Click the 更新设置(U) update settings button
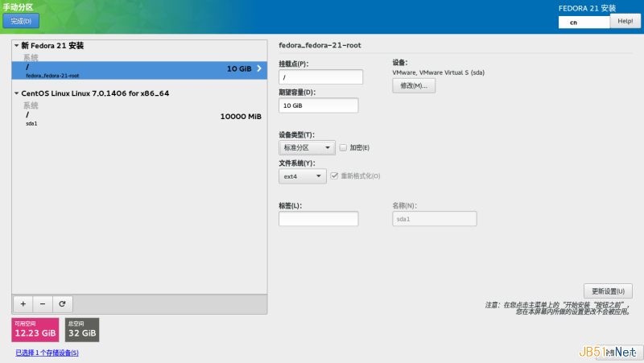This screenshot has height=363, width=644. [608, 291]
